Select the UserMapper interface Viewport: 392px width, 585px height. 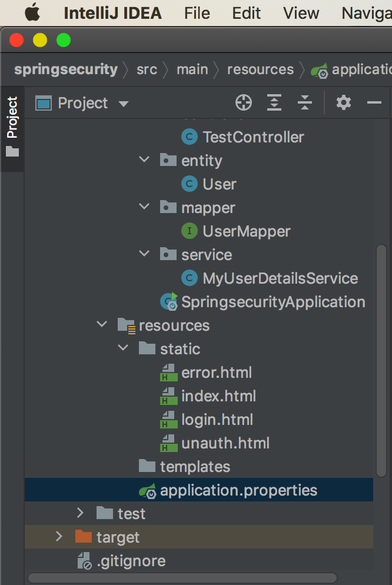pos(246,231)
